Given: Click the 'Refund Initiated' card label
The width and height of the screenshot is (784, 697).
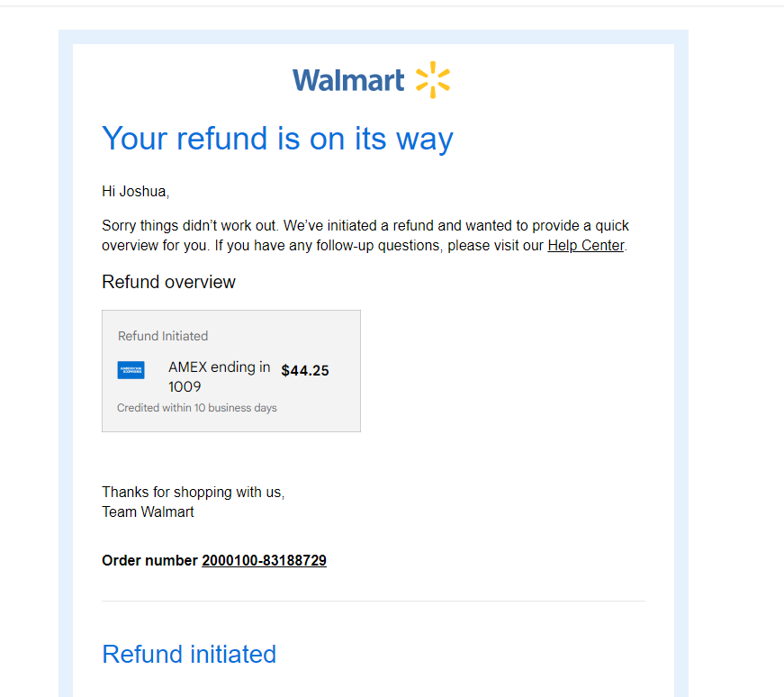Looking at the screenshot, I should pyautogui.click(x=163, y=336).
